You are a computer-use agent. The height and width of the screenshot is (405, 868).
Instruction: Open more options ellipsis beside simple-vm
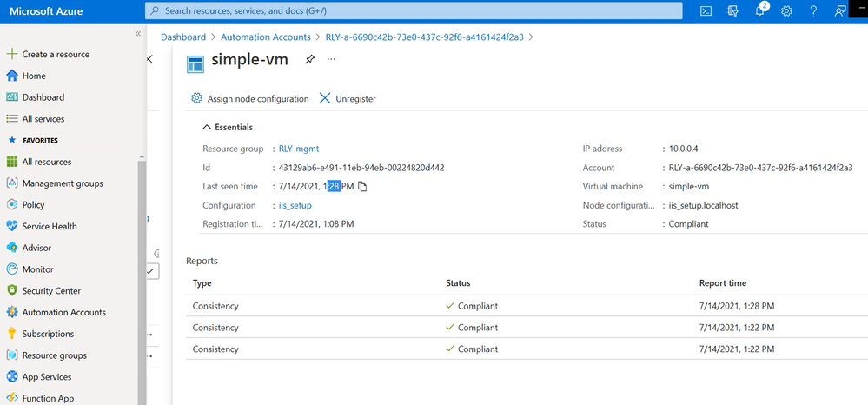[331, 59]
